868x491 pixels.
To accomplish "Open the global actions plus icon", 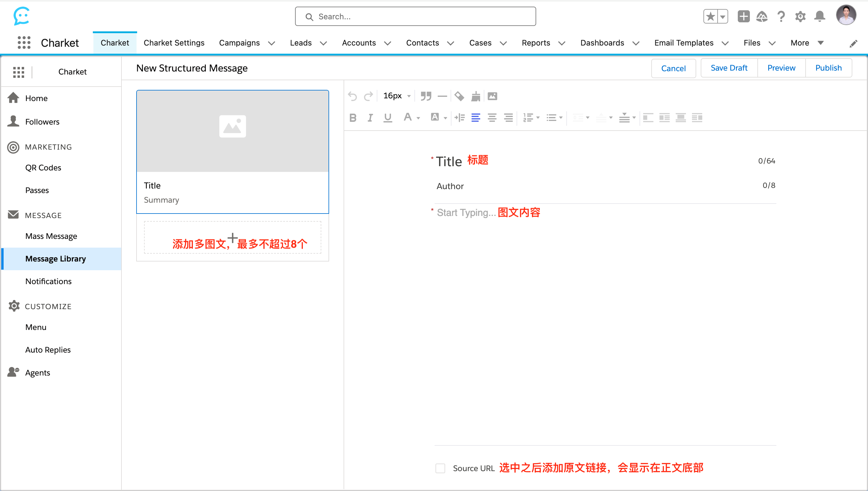I will coord(744,16).
